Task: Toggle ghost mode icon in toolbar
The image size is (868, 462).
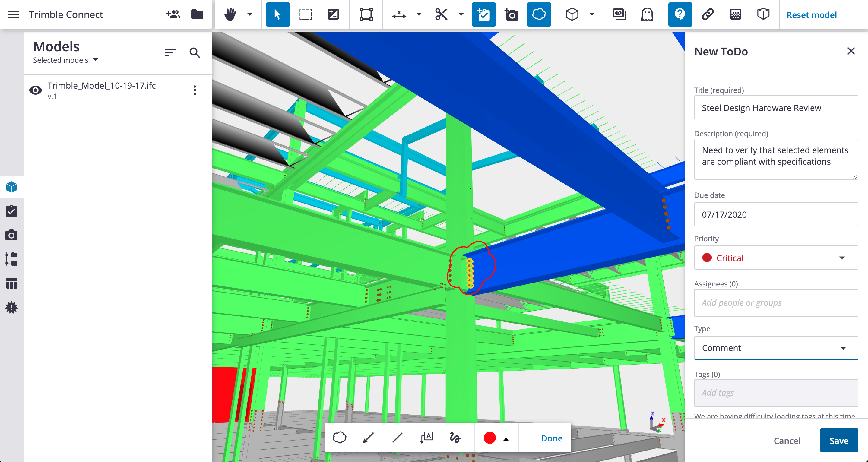Action: click(x=647, y=14)
